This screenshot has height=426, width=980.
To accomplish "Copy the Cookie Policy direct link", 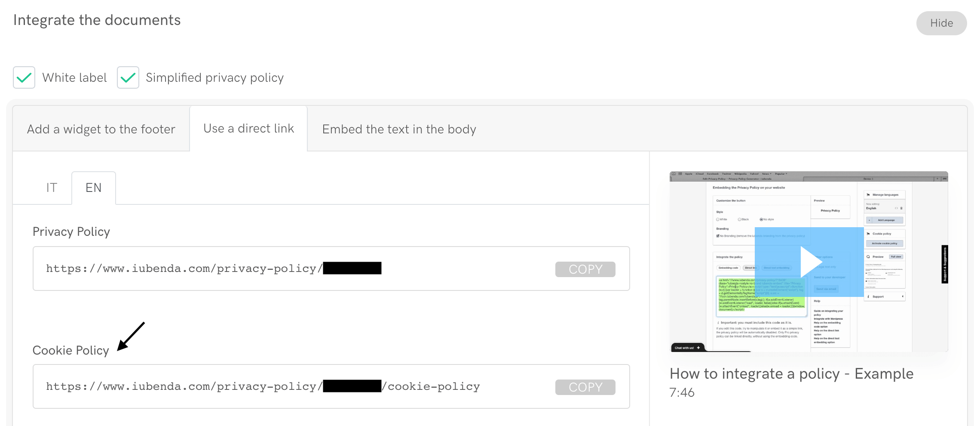I will [x=585, y=386].
